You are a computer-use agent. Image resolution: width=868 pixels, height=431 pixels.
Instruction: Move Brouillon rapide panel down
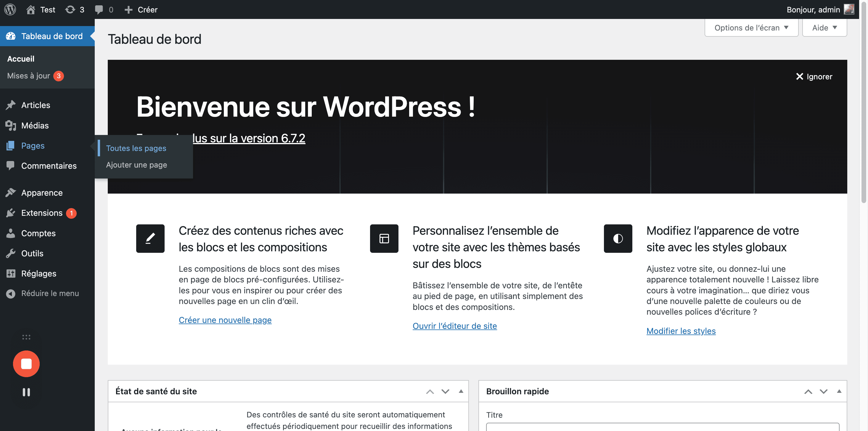click(824, 392)
